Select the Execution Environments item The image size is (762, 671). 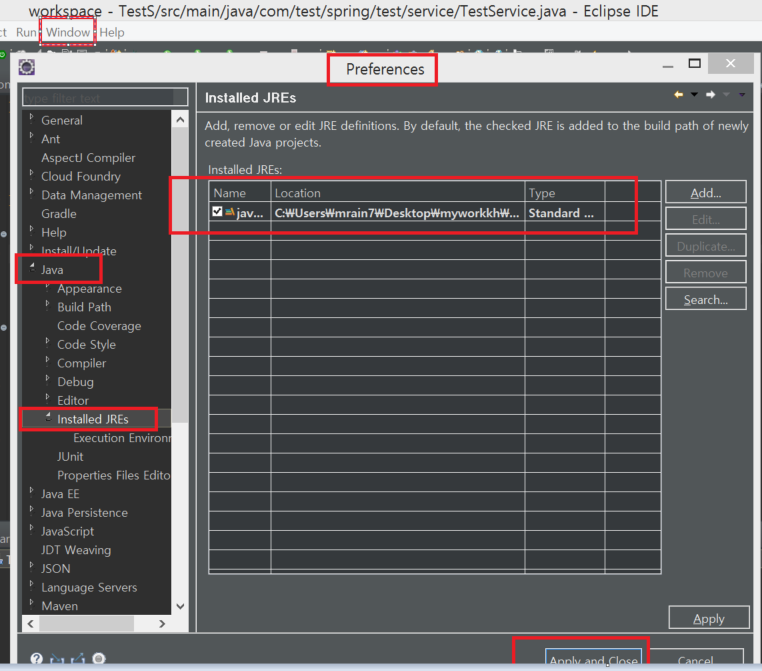[122, 438]
